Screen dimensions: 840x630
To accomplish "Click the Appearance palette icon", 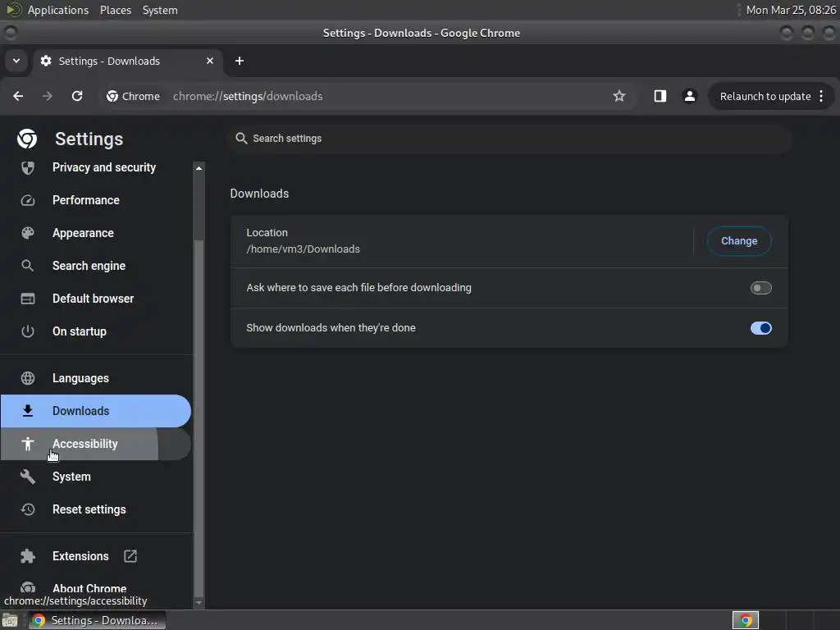I will click(28, 233).
